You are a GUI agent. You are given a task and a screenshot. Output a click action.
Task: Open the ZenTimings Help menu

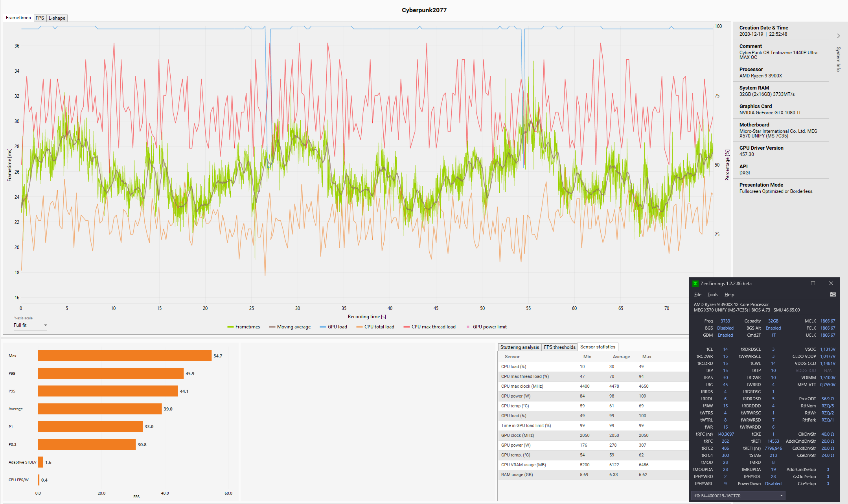tap(729, 295)
